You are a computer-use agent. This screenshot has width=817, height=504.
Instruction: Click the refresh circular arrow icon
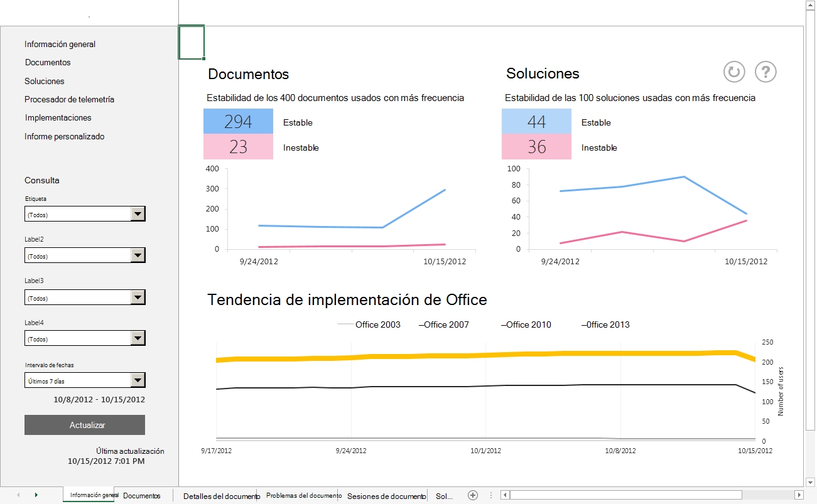click(733, 72)
